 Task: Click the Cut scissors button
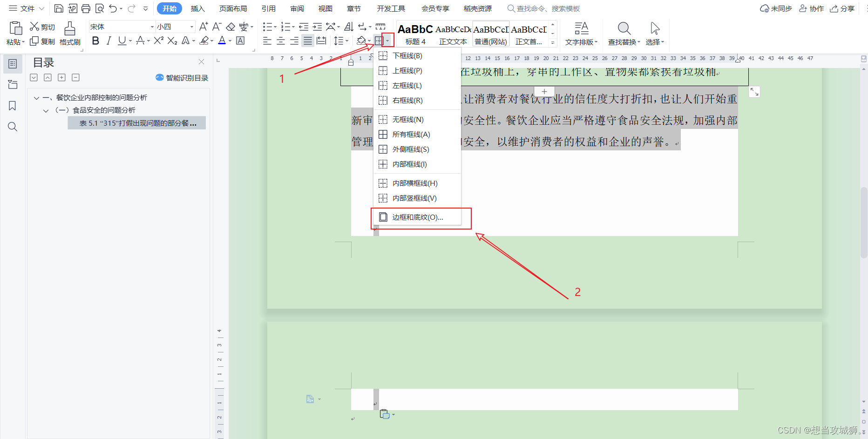[x=42, y=27]
